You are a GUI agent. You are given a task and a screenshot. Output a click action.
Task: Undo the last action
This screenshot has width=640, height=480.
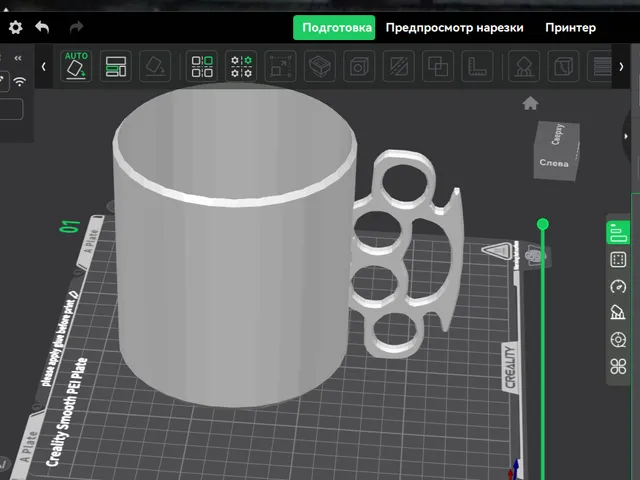[x=42, y=27]
